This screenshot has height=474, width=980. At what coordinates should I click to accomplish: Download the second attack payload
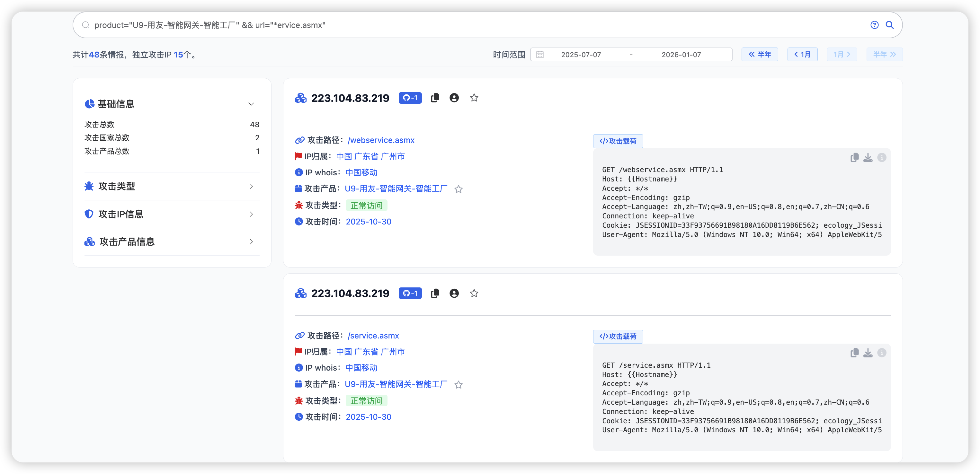[868, 353]
